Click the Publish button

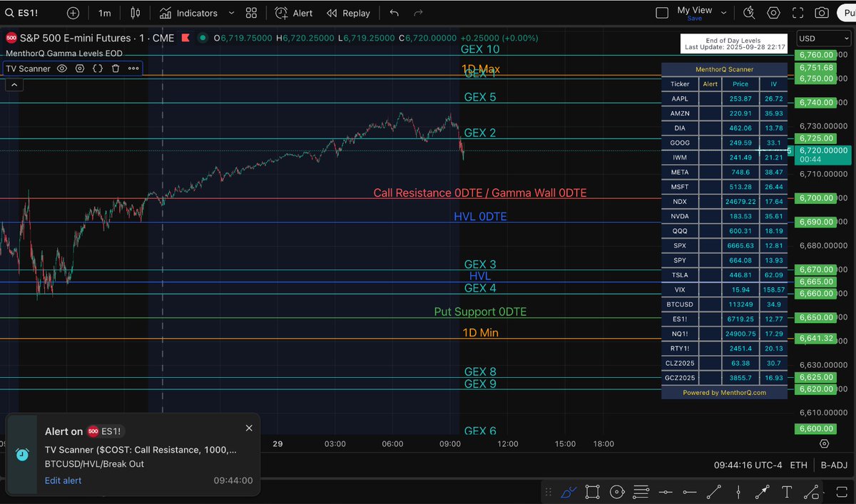[846, 13]
